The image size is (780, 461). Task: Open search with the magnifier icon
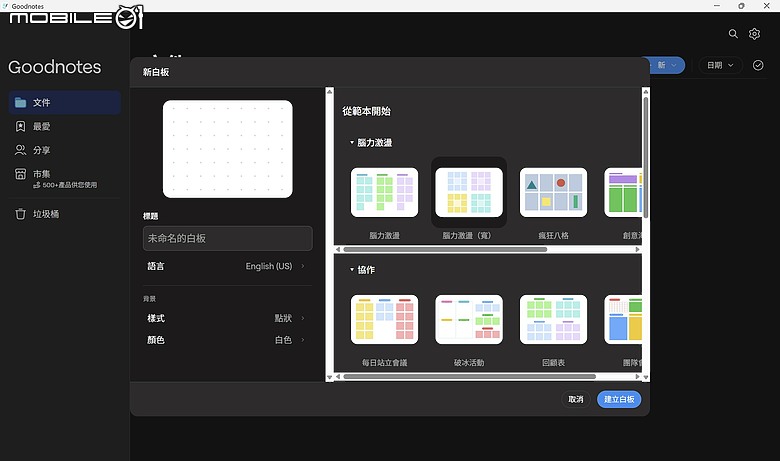click(733, 34)
